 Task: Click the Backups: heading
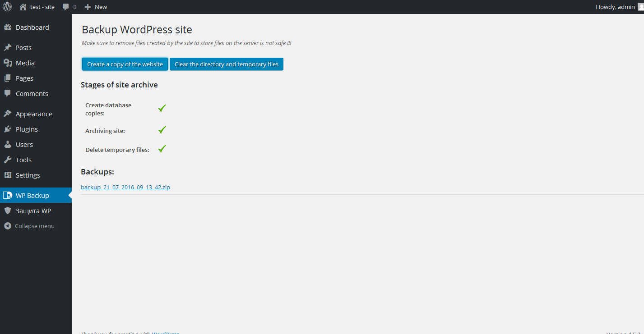tap(97, 172)
